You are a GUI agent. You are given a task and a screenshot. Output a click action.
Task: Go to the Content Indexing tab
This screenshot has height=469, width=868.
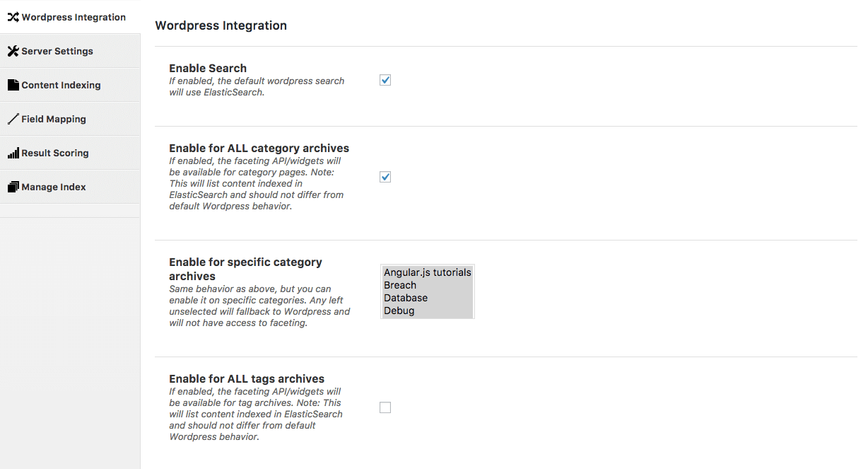coord(70,85)
